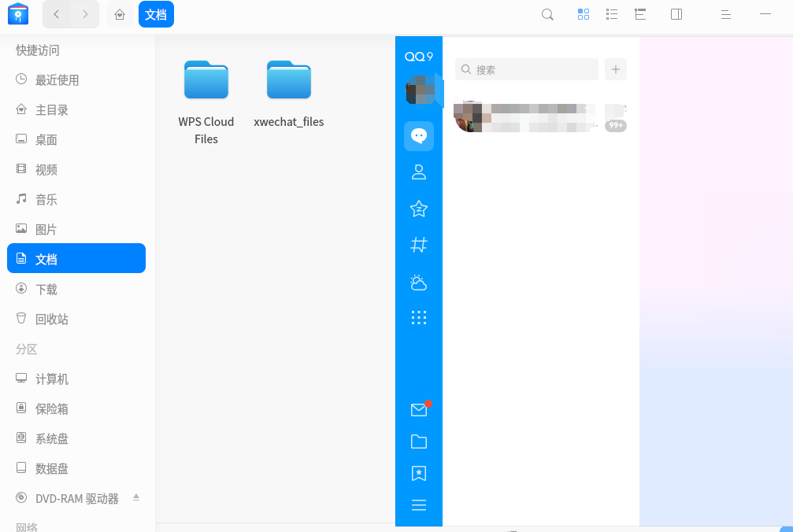Open the QQ favorites bookmark icon
The width and height of the screenshot is (793, 532).
(x=419, y=474)
